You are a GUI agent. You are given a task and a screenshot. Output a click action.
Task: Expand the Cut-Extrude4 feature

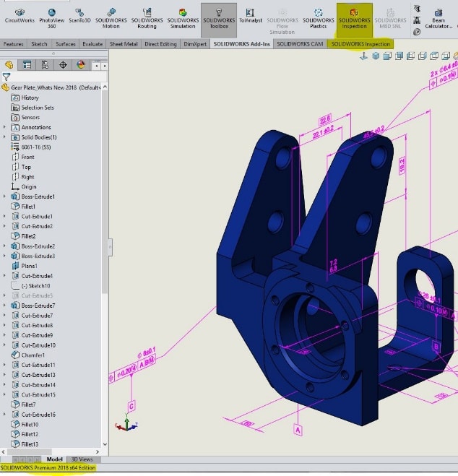point(4,276)
